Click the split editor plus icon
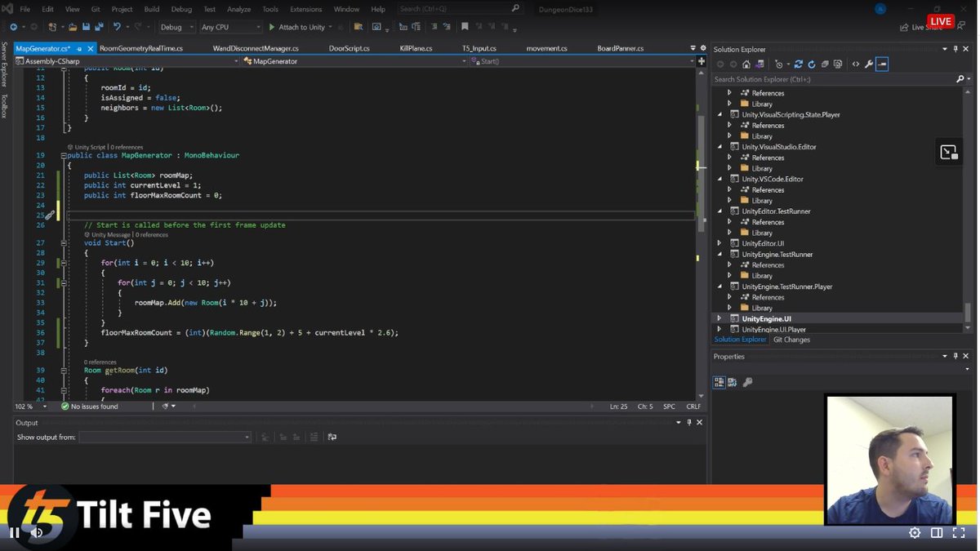The width and height of the screenshot is (980, 551). click(x=701, y=61)
